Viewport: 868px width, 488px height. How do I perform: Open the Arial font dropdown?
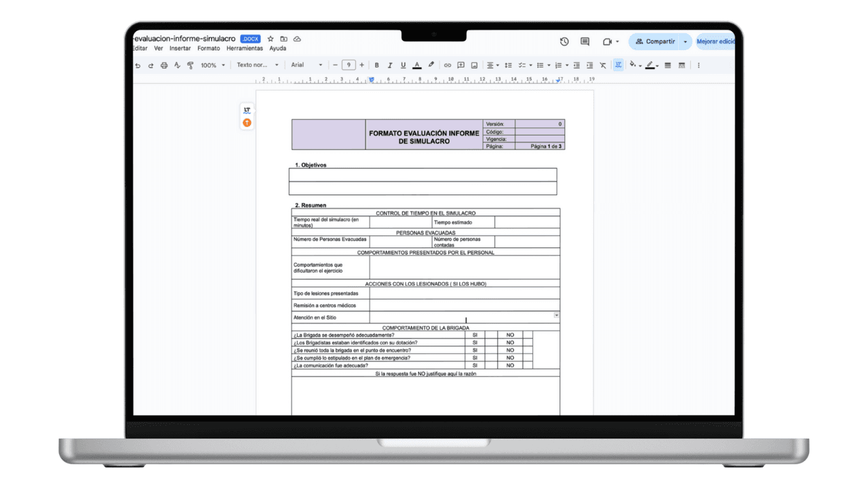click(x=307, y=65)
